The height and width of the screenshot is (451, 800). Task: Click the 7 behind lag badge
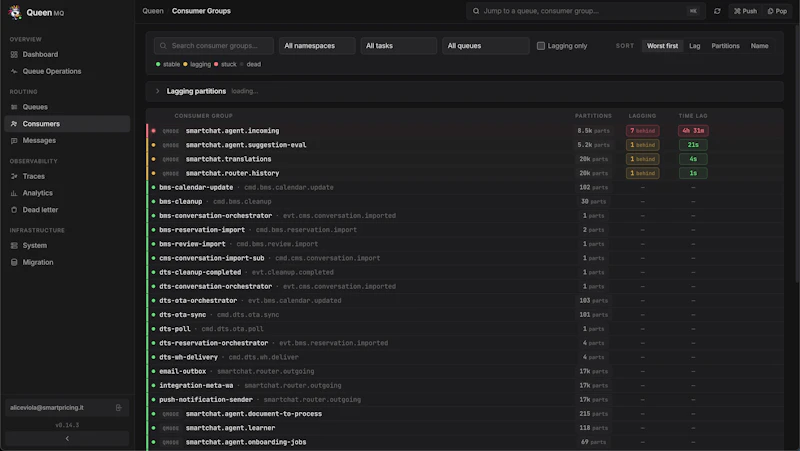642,131
